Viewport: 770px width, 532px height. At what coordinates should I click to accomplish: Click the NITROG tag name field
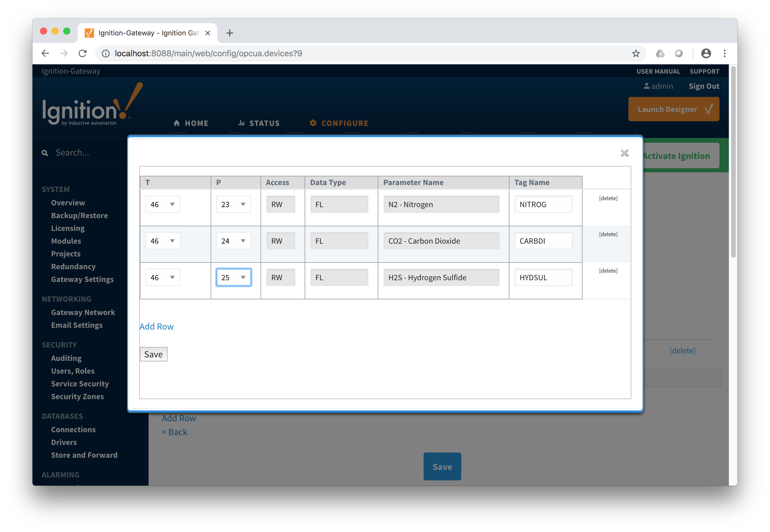[x=543, y=204]
